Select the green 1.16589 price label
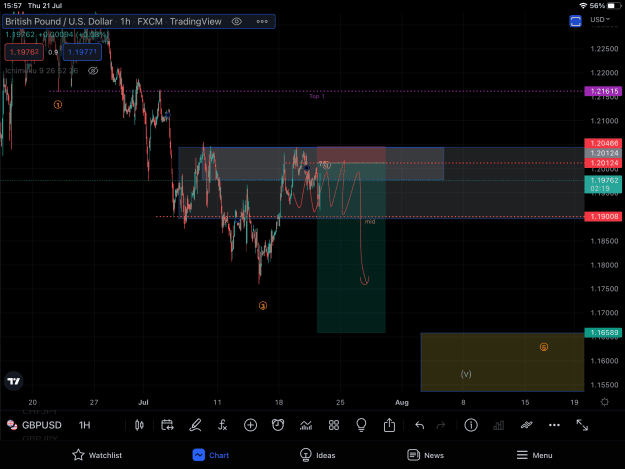 pos(603,332)
